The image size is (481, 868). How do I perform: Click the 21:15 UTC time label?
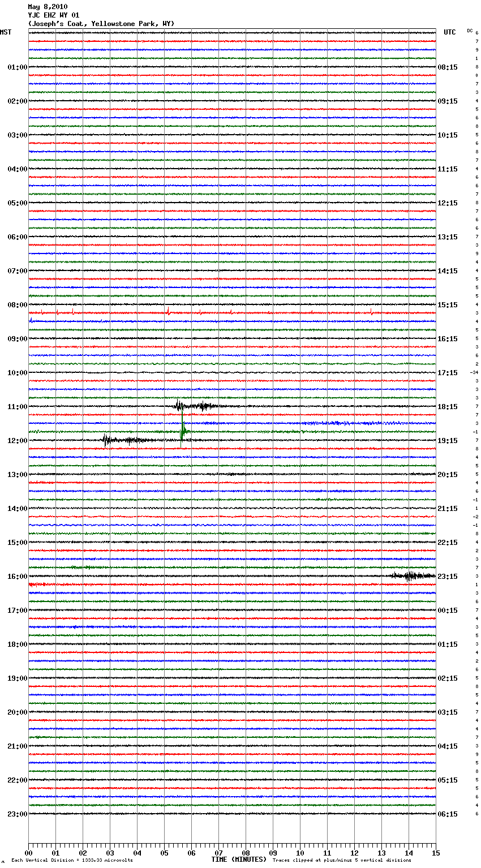click(x=448, y=509)
